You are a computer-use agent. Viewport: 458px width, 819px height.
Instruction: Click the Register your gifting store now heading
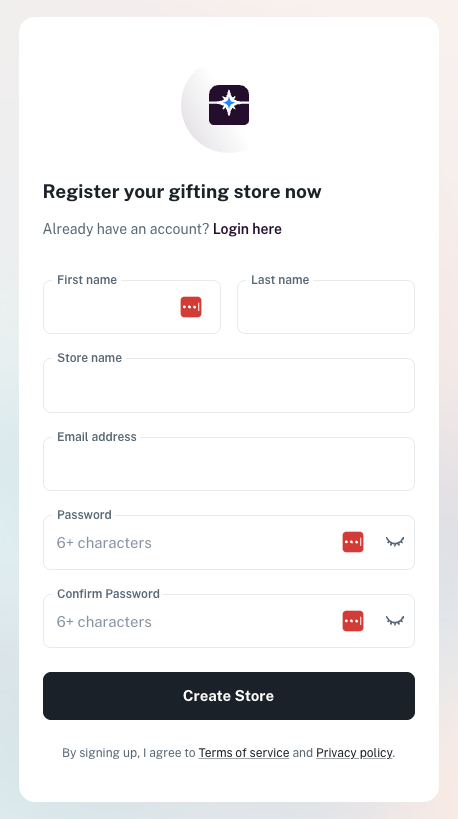coord(182,192)
